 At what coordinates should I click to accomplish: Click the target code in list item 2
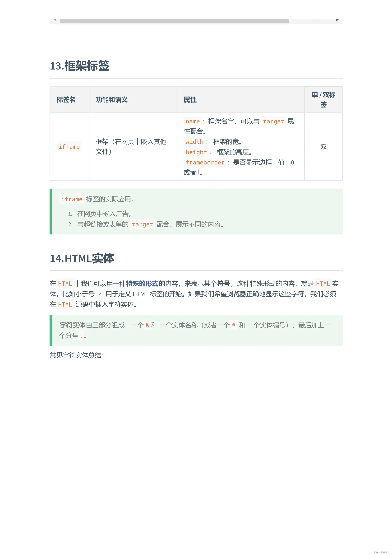[x=143, y=224]
